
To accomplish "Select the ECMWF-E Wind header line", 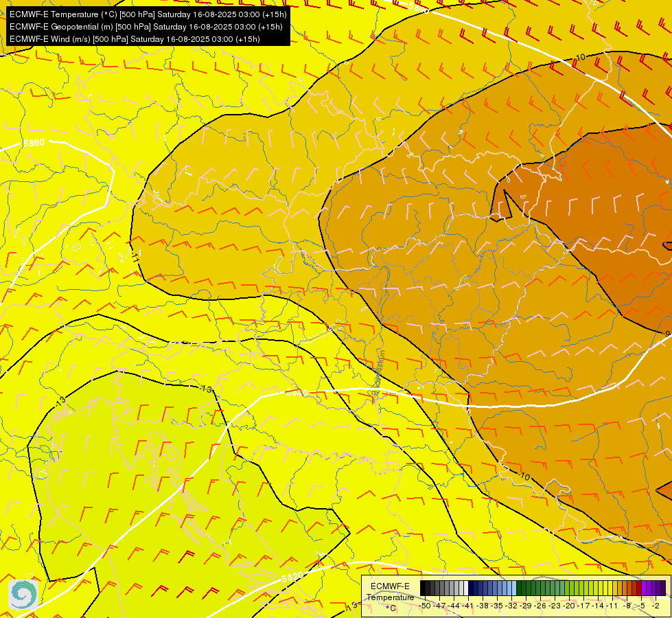I will coord(135,39).
